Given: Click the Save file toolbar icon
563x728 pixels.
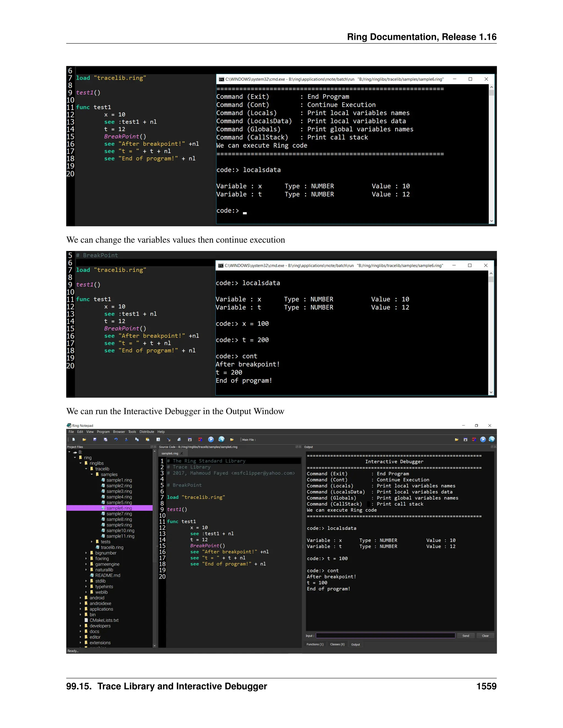Looking at the screenshot, I should pos(95,440).
